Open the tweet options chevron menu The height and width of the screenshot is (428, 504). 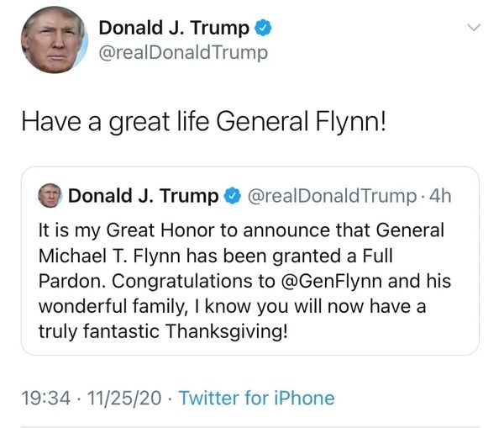[474, 28]
